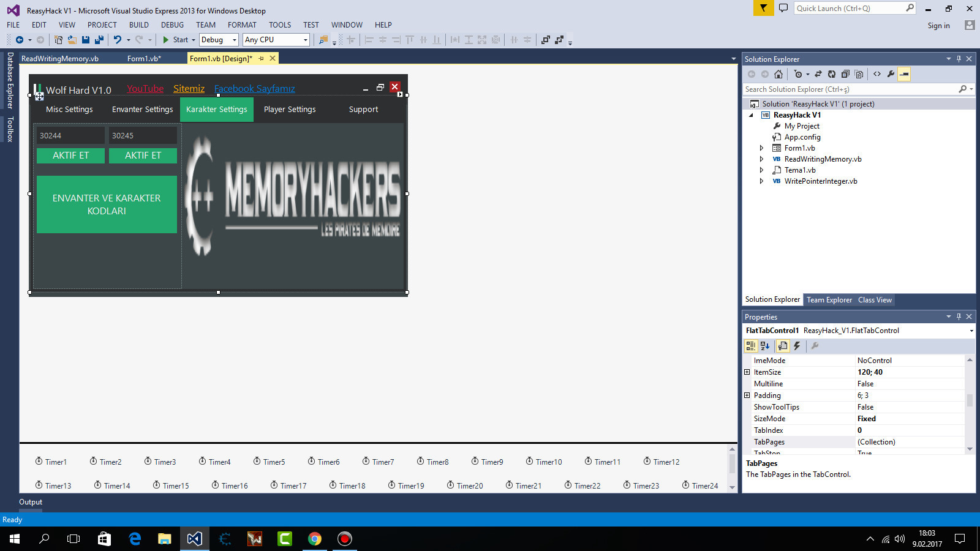Navigate backward using the toolbar arrow

[x=20, y=40]
